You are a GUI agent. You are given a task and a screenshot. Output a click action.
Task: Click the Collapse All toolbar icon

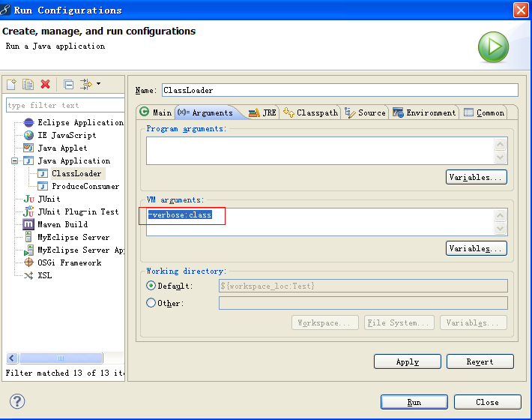click(68, 84)
